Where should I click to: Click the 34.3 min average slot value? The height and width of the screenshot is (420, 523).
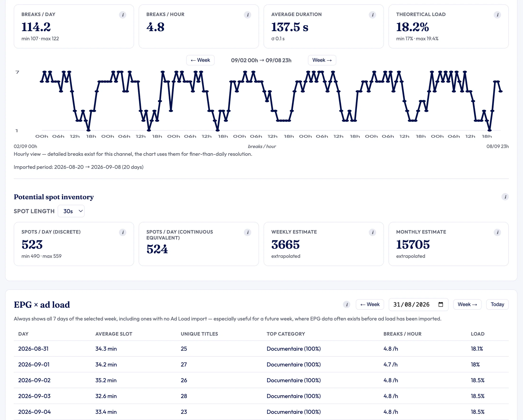pyautogui.click(x=106, y=348)
